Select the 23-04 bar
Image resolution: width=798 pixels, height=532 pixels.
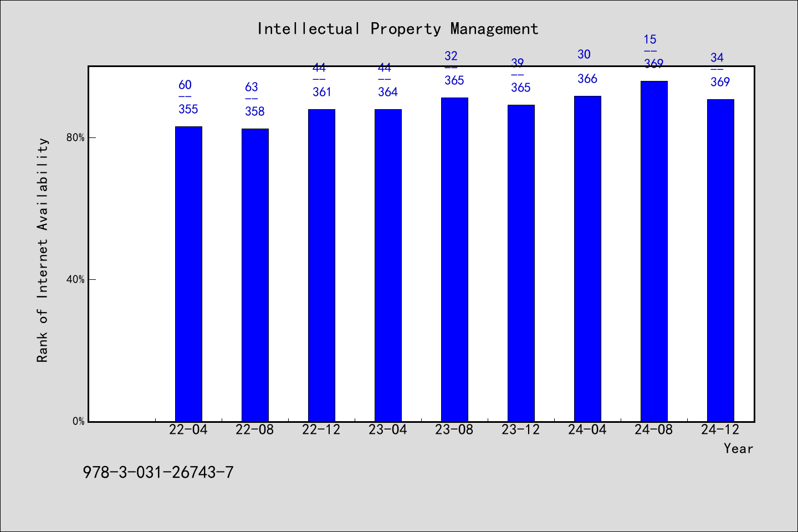point(388,265)
